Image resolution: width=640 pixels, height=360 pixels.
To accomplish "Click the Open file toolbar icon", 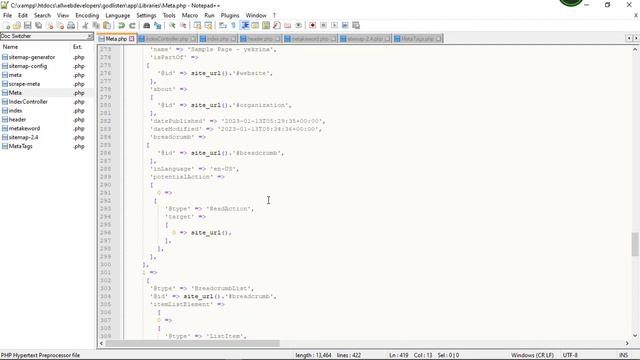I will pyautogui.click(x=17, y=25).
